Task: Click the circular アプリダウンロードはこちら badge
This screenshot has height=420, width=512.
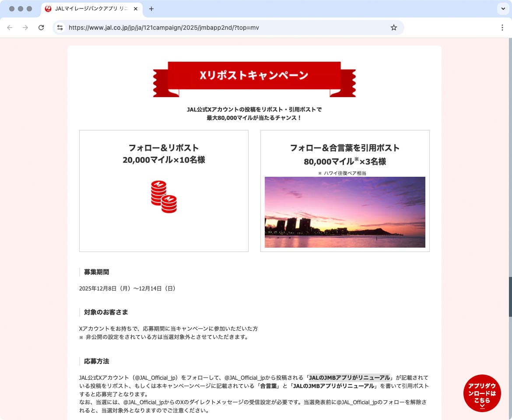Action: (482, 393)
